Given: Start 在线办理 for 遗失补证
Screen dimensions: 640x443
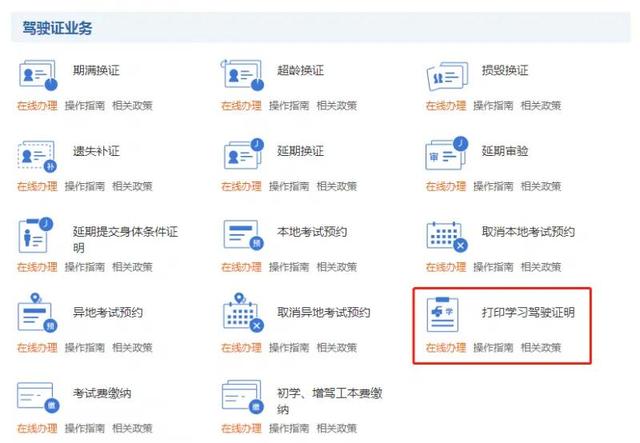Looking at the screenshot, I should 37,187.
